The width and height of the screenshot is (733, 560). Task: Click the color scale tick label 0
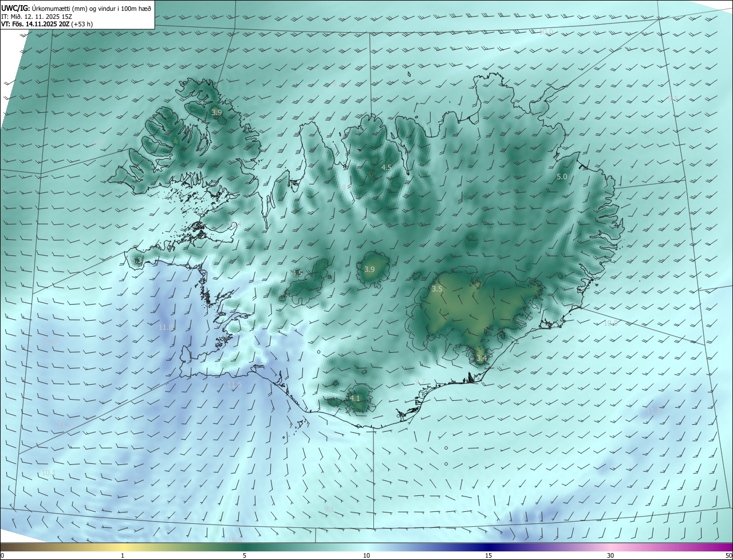(2, 555)
